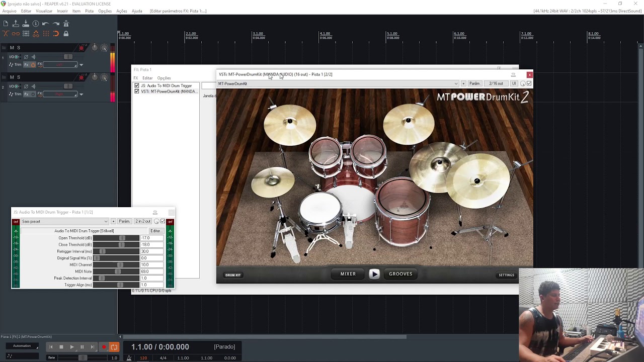The height and width of the screenshot is (362, 644).
Task: Open the Project settings info icon
Action: click(36, 24)
